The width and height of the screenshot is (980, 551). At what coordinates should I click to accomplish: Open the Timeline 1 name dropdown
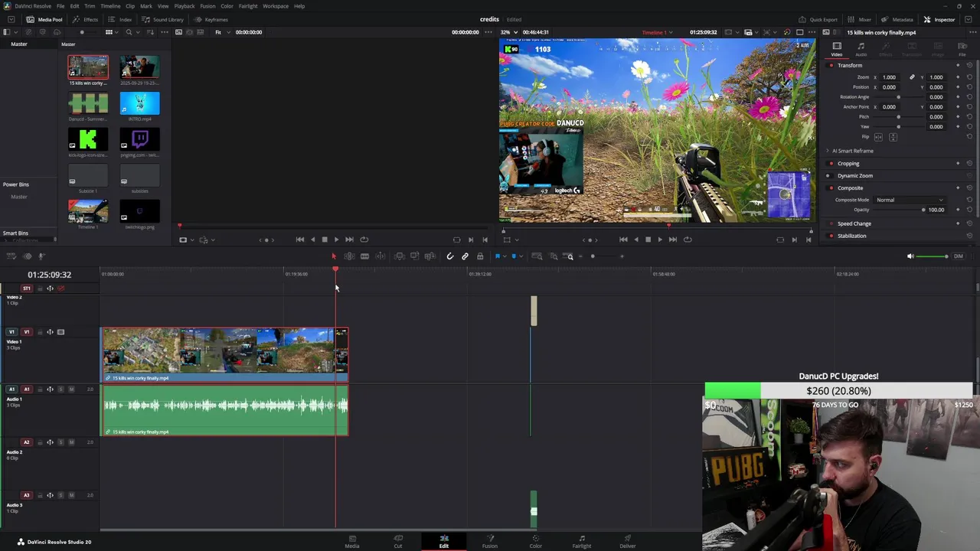[657, 32]
